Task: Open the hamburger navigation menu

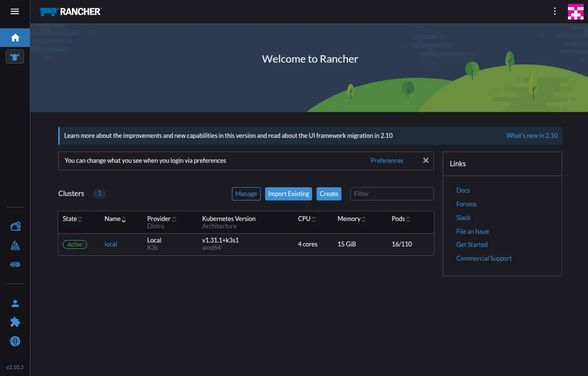Action: point(15,11)
